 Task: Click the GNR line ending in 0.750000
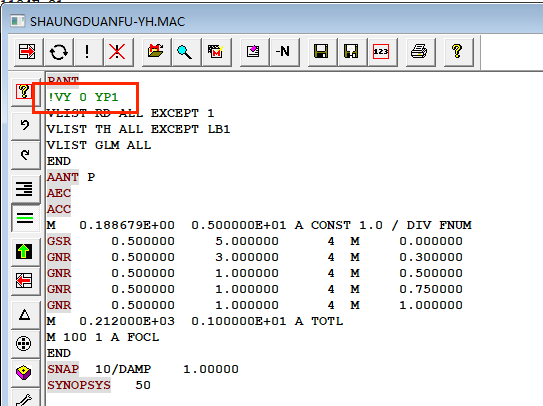pyautogui.click(x=255, y=289)
